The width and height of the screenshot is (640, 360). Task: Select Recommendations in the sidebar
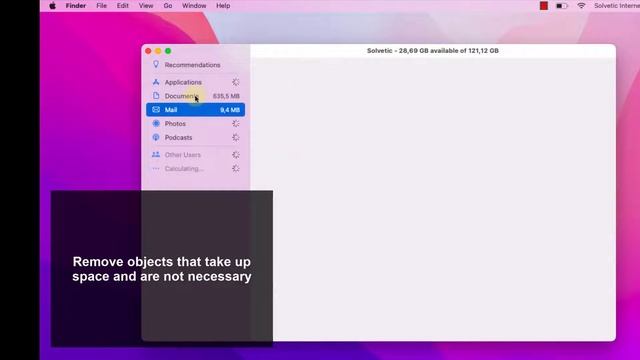click(196, 65)
